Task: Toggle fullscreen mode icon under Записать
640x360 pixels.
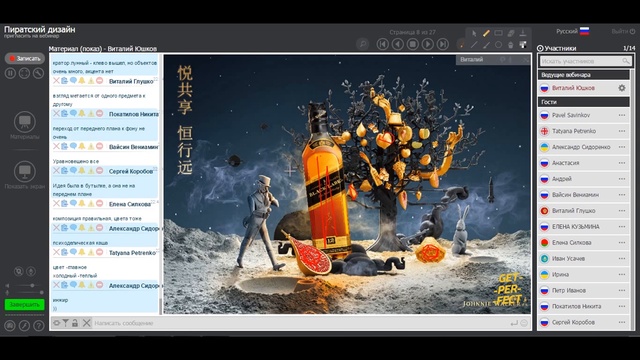Action: 24,73
